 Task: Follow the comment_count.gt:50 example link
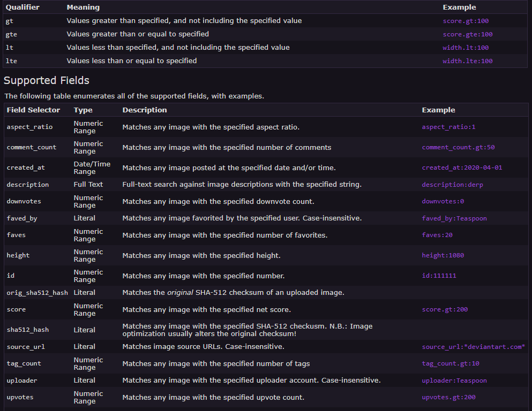[x=458, y=147]
